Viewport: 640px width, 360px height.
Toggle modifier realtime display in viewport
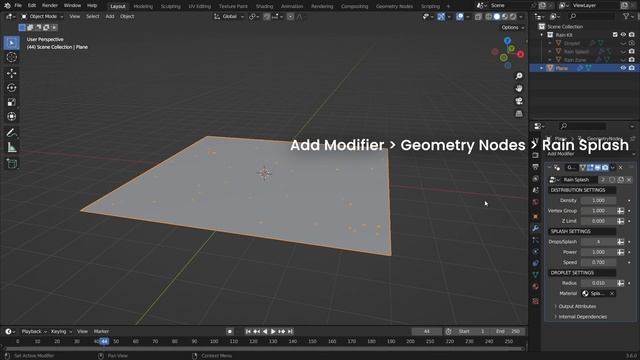click(598, 167)
